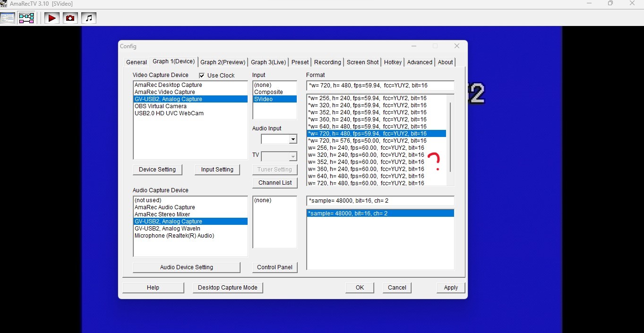644x333 pixels.
Task: Select OBS Virtual Camera device
Action: [x=190, y=106]
